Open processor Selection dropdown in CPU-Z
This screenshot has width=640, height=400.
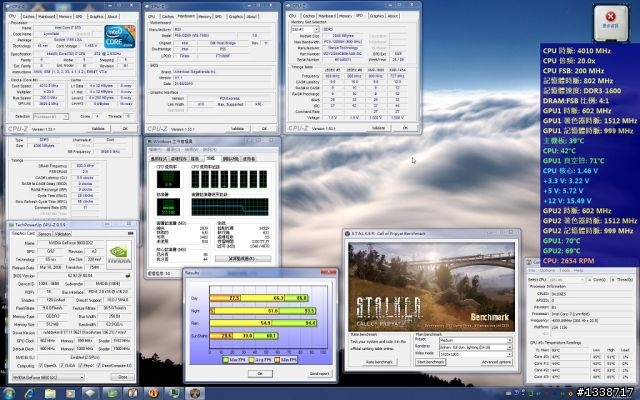click(x=51, y=117)
